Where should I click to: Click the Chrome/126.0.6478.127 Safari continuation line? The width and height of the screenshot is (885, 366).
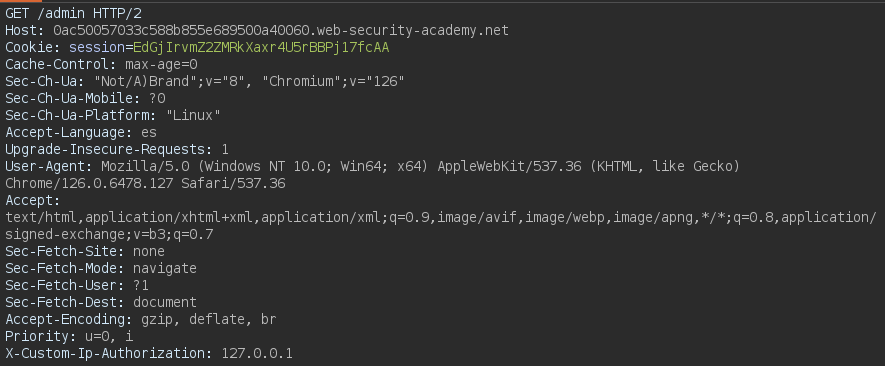[x=145, y=183]
